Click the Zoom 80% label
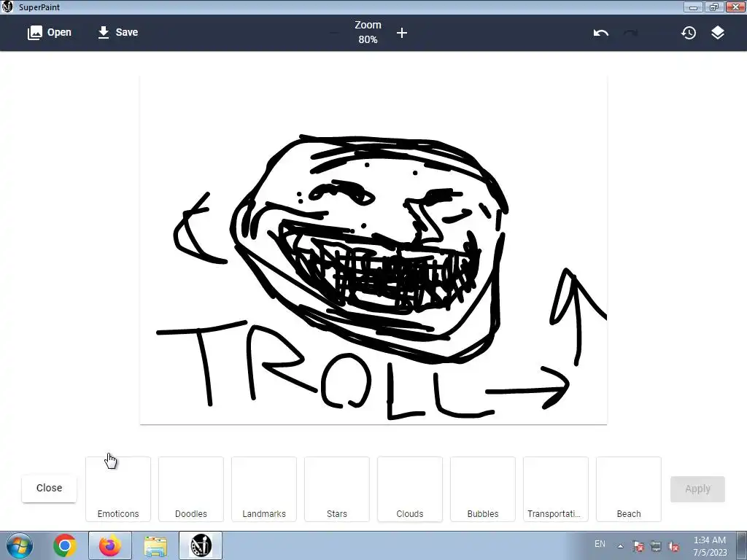The height and width of the screenshot is (560, 747). pyautogui.click(x=368, y=32)
